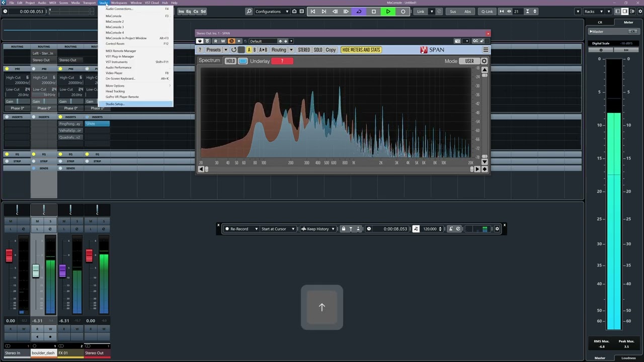
Task: Open SPAN settings gear next to USER
Action: [484, 61]
